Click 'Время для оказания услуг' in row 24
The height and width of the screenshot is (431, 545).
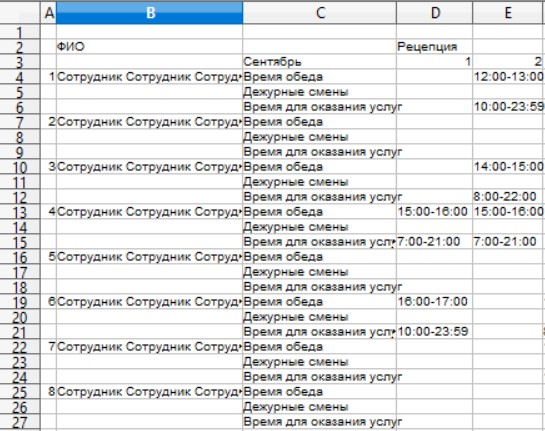pos(319,376)
